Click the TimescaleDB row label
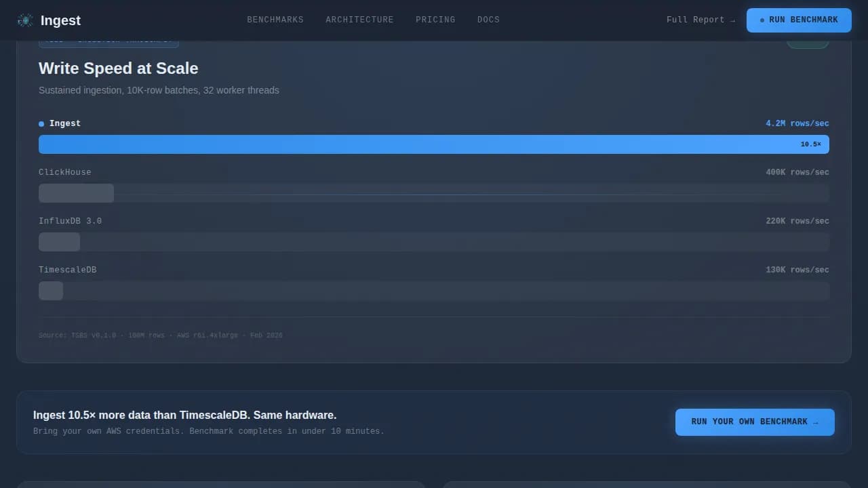Image resolution: width=868 pixels, height=488 pixels. [67, 270]
